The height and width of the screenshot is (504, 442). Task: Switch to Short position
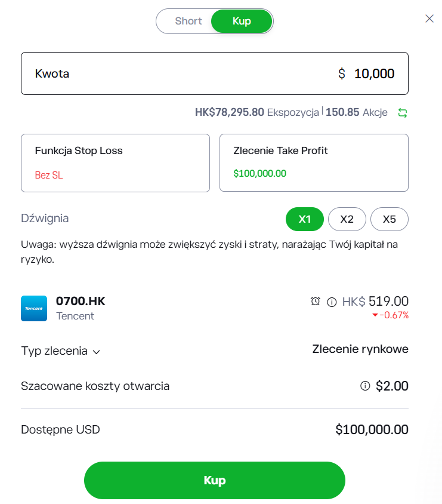(x=188, y=21)
